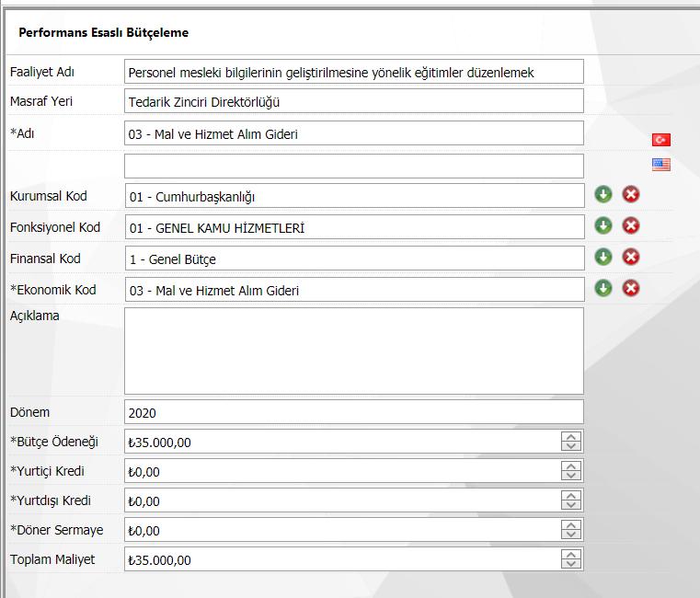
Task: Open Finansal Kod selection with green arrow
Action: [x=602, y=257]
